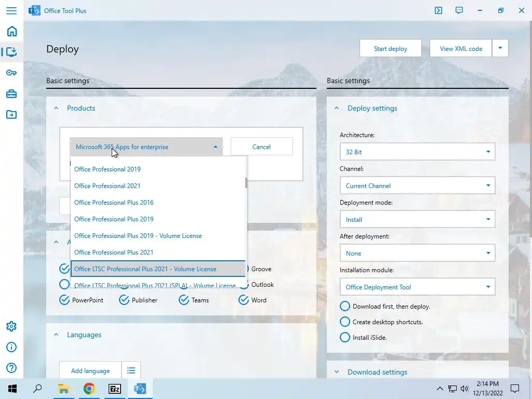Image resolution: width=532 pixels, height=399 pixels.
Task: Show hidden system tray icons
Action: point(440,389)
